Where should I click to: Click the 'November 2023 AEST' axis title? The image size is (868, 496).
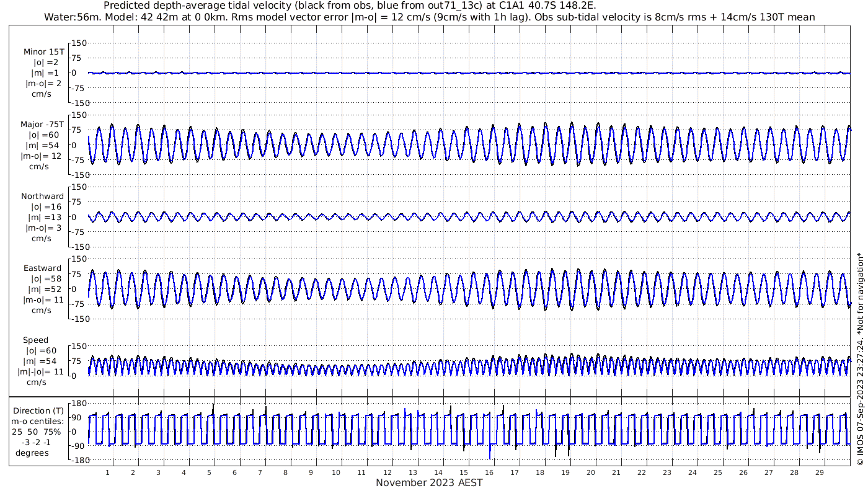429,482
